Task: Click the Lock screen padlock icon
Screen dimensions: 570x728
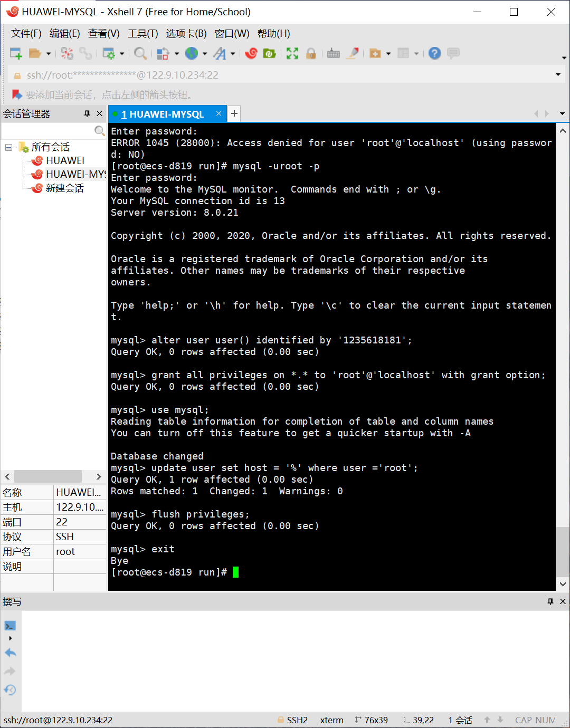Action: (x=311, y=53)
